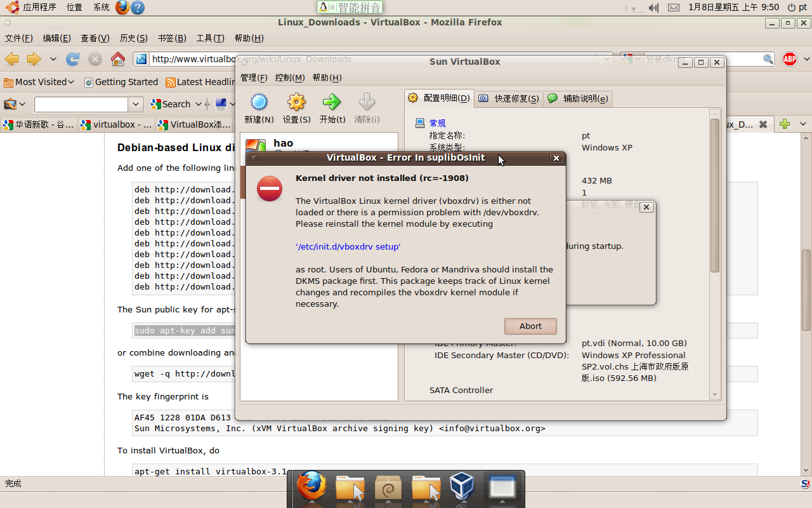Click Firefox Forward arrow button
Image resolution: width=812 pixels, height=508 pixels.
(34, 59)
